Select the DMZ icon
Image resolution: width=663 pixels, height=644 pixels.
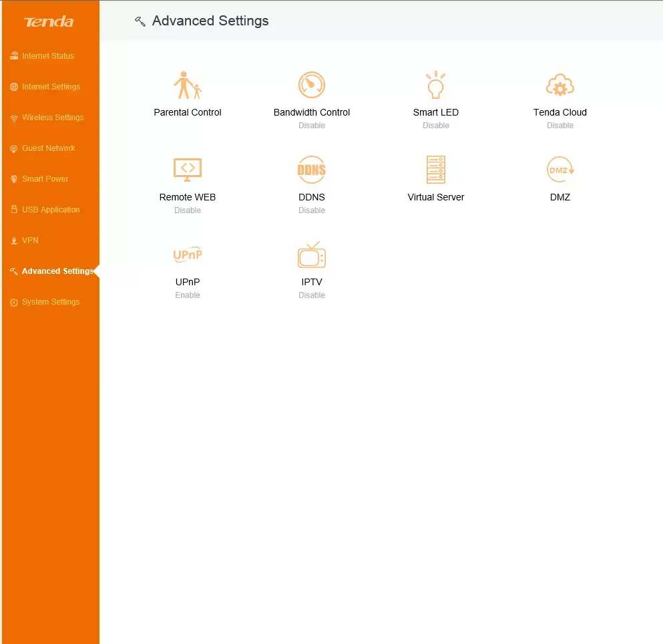560,170
